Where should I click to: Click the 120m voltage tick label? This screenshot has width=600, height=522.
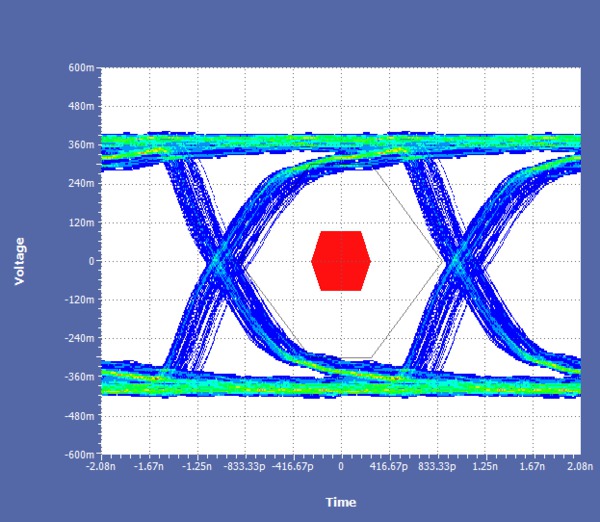coord(81,222)
